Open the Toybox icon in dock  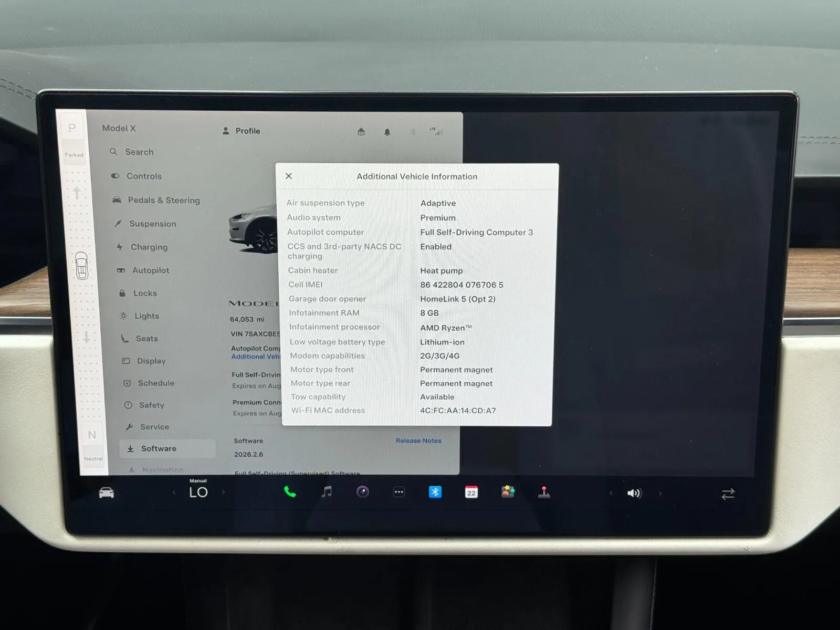click(508, 492)
